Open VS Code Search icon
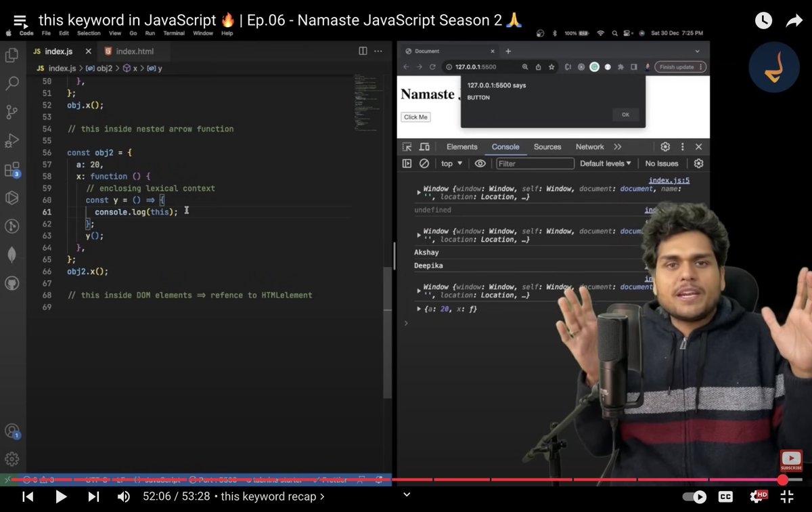This screenshot has height=512, width=812. 12,83
